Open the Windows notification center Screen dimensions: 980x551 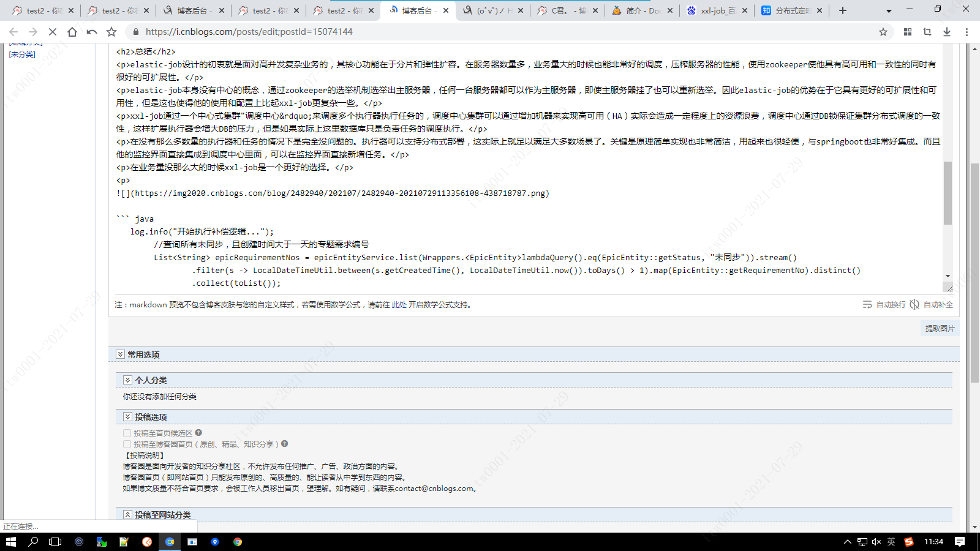click(x=960, y=542)
